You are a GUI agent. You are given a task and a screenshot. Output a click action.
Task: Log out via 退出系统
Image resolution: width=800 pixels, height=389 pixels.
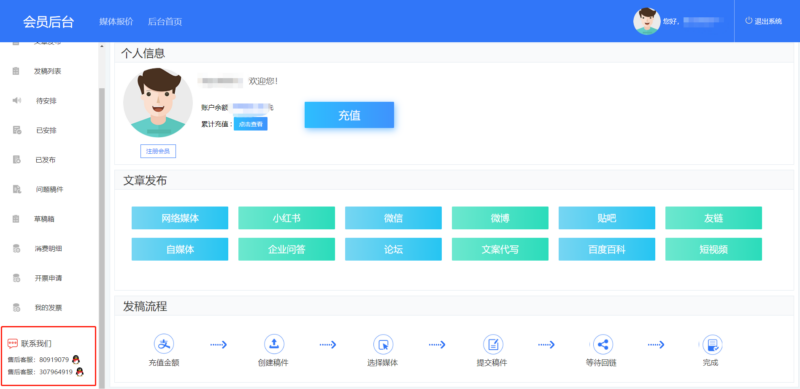pyautogui.click(x=763, y=21)
